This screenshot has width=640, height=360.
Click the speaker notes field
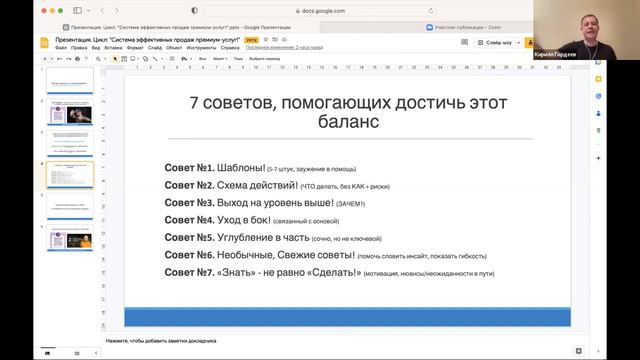[x=345, y=341]
